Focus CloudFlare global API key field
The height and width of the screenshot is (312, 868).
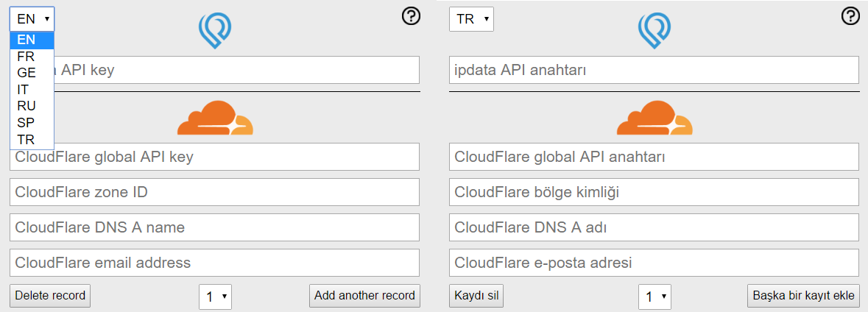(215, 157)
